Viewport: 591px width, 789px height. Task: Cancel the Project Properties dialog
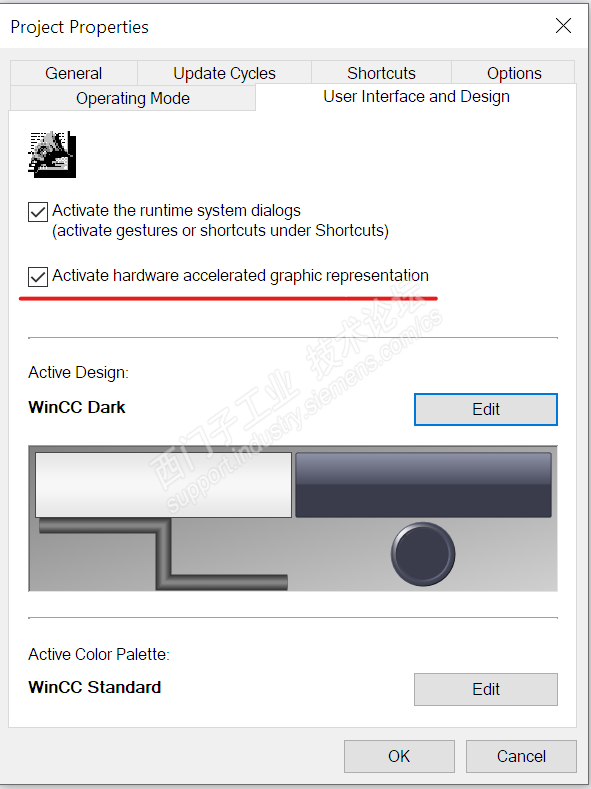[x=521, y=756]
